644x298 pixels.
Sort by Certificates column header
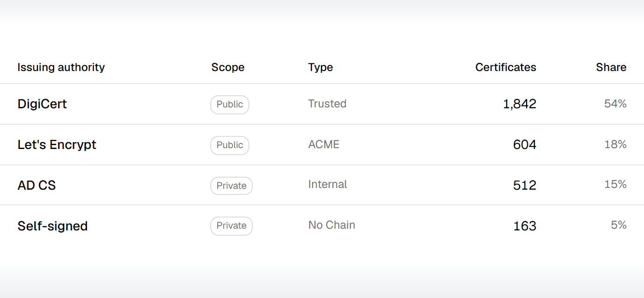pyautogui.click(x=506, y=67)
